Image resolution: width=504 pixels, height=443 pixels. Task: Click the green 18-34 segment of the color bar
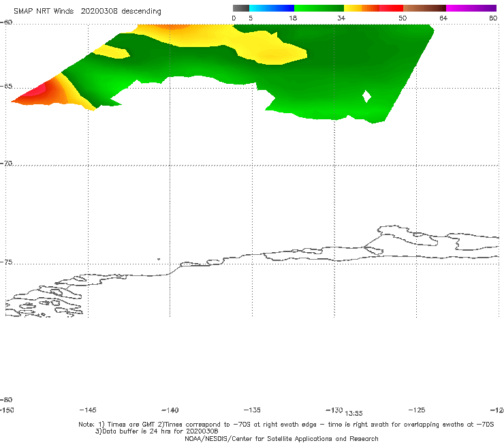(x=319, y=8)
